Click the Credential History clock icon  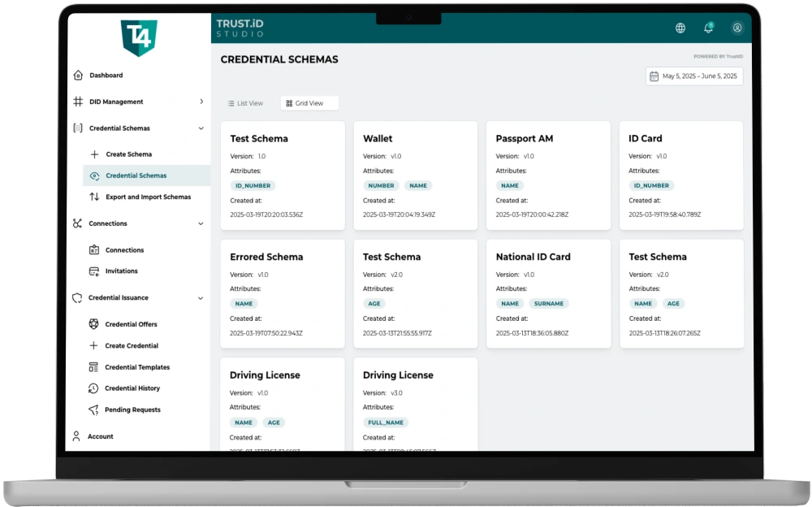click(x=94, y=388)
